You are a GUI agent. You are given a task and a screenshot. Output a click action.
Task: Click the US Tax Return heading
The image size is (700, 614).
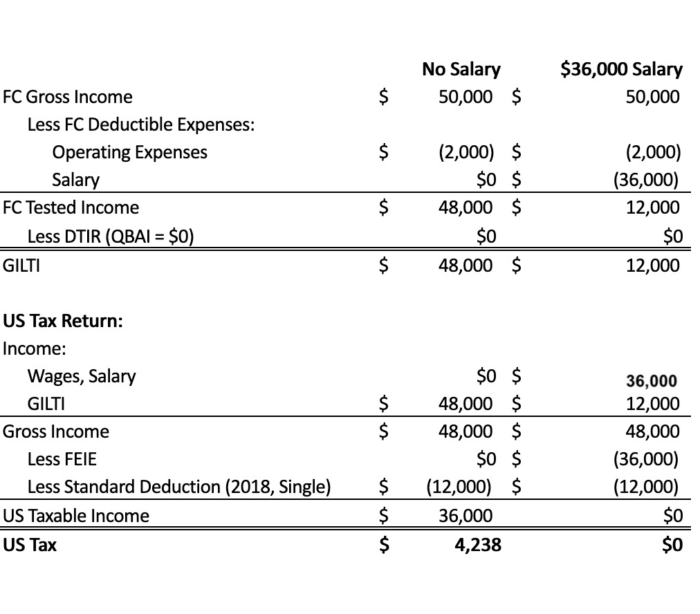[62, 321]
